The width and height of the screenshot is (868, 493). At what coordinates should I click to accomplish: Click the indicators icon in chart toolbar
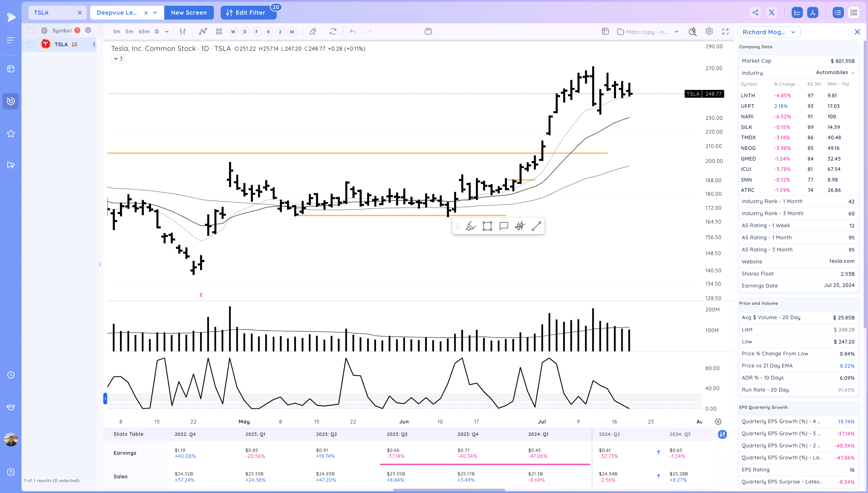pyautogui.click(x=203, y=31)
